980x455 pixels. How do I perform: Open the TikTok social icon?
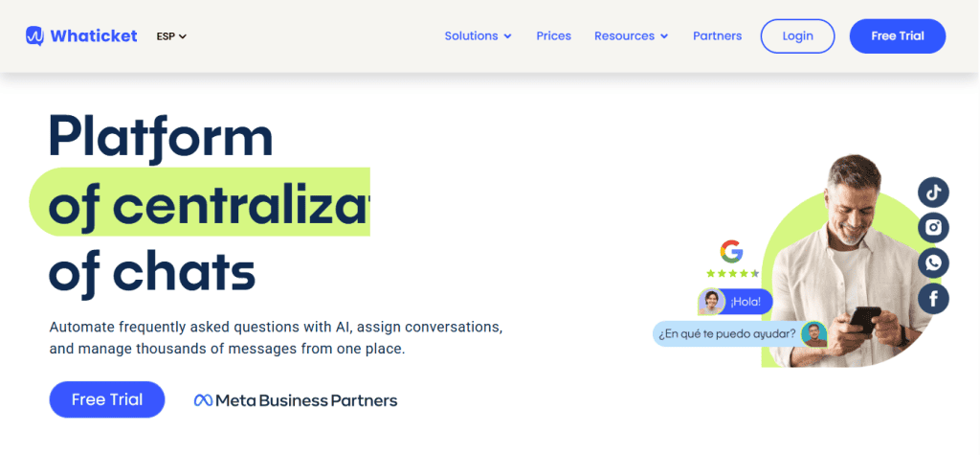coord(933,192)
